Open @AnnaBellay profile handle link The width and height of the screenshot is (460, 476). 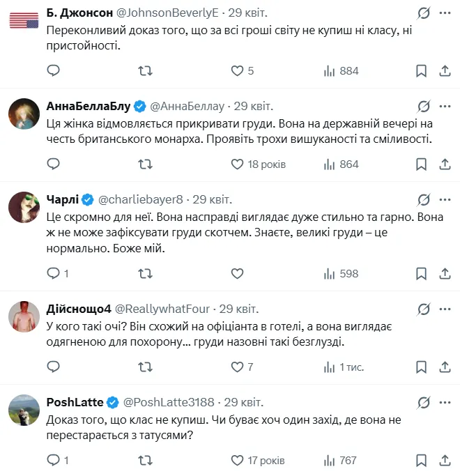(x=187, y=106)
